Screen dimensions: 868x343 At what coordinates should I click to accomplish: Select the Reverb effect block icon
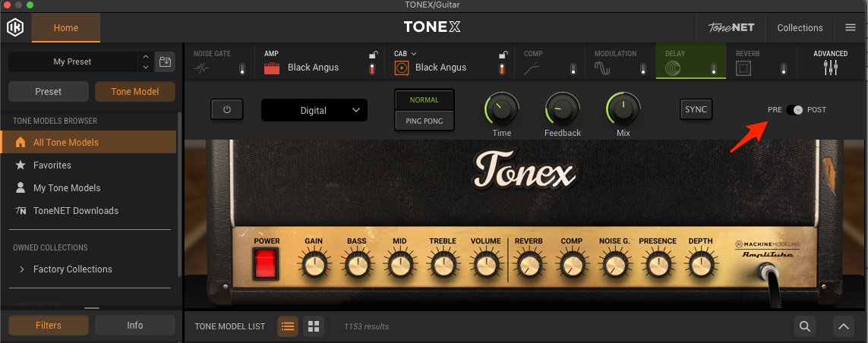743,68
